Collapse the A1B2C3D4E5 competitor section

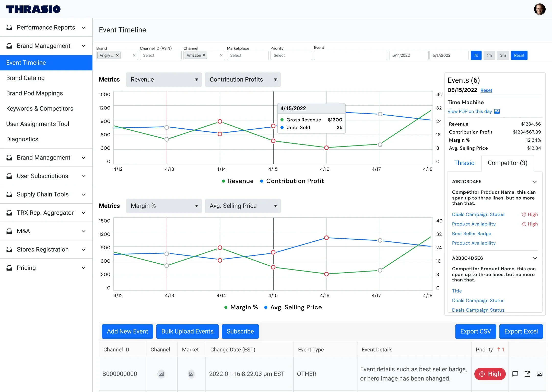click(x=535, y=182)
